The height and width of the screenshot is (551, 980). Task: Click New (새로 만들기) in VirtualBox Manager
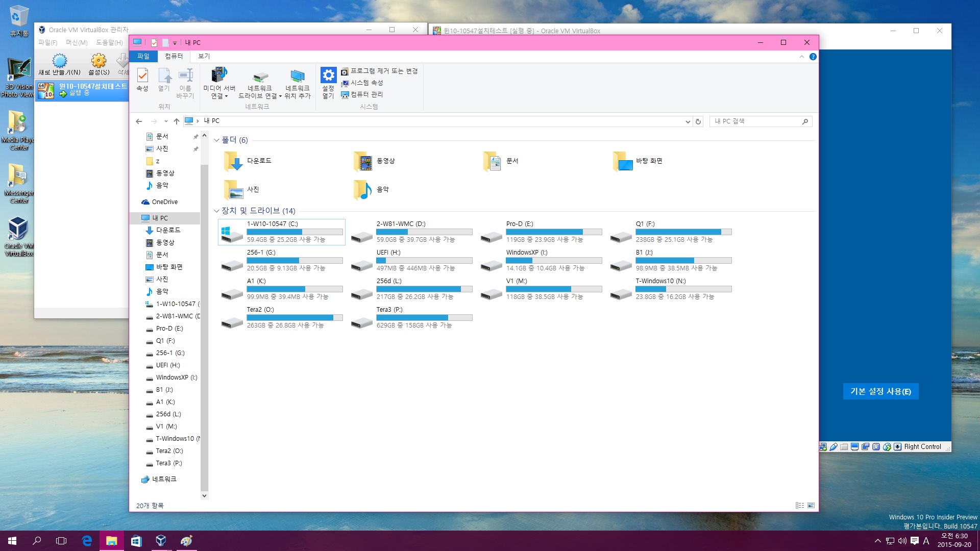tap(60, 64)
